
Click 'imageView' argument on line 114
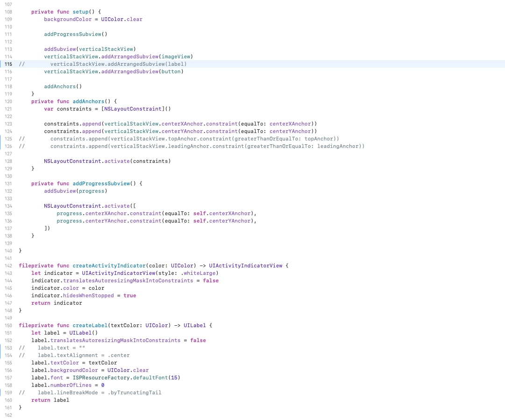(x=176, y=56)
